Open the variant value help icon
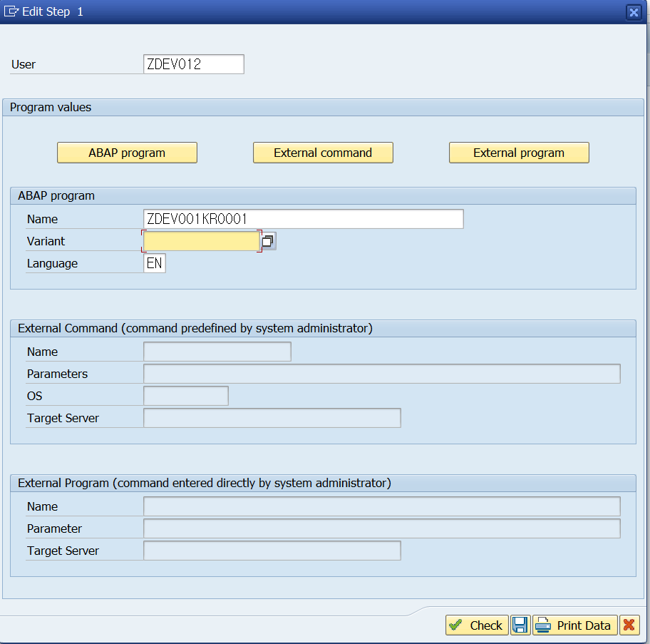The width and height of the screenshot is (650, 644). pyautogui.click(x=269, y=241)
